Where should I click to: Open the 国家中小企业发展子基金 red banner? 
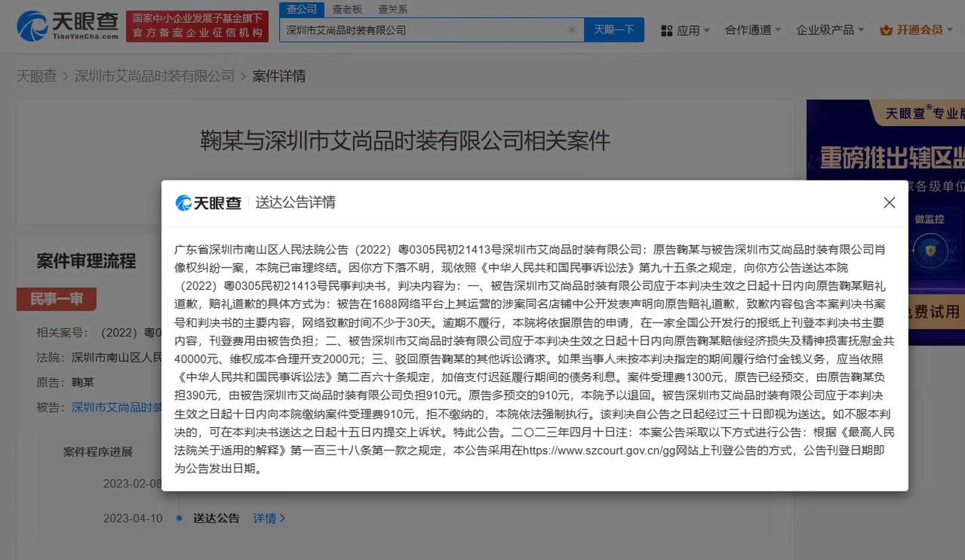tap(197, 26)
